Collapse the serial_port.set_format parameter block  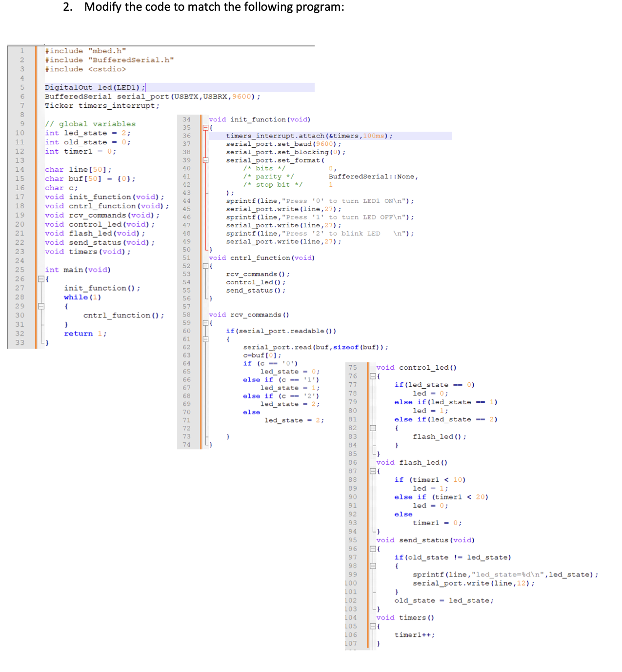tap(206, 160)
